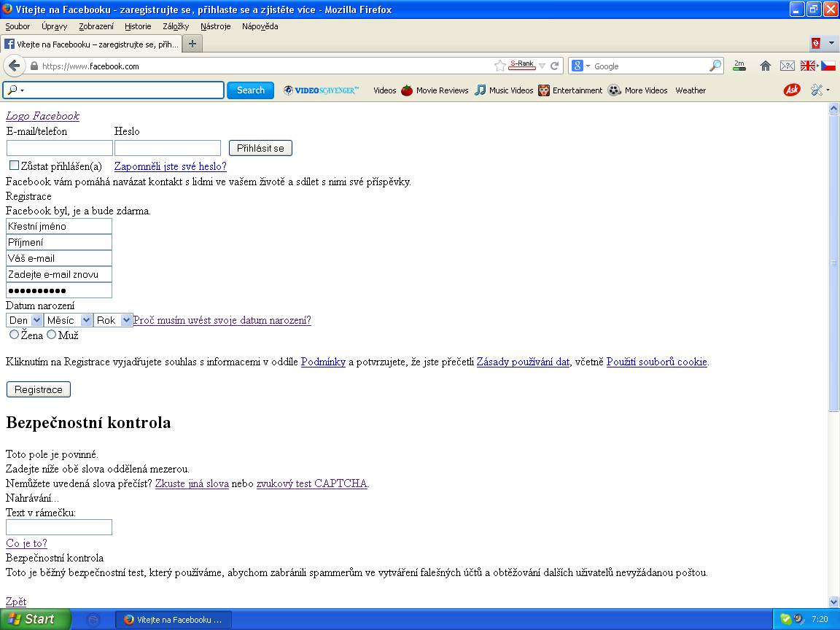Bookmark this page with the star icon
Screen dimensions: 840x630
pyautogui.click(x=499, y=66)
